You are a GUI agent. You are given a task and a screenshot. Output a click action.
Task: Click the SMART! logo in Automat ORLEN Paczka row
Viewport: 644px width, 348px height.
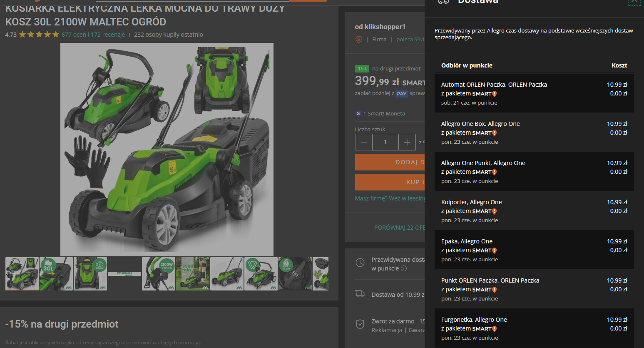(485, 94)
